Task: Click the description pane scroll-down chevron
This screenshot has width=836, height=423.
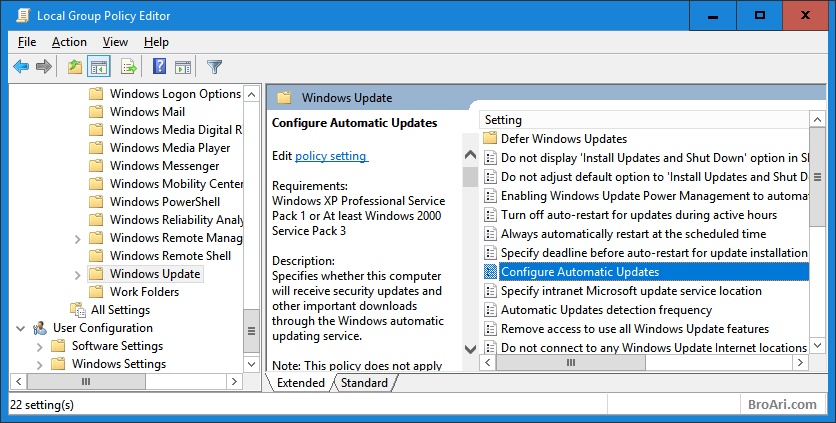Action: [470, 349]
